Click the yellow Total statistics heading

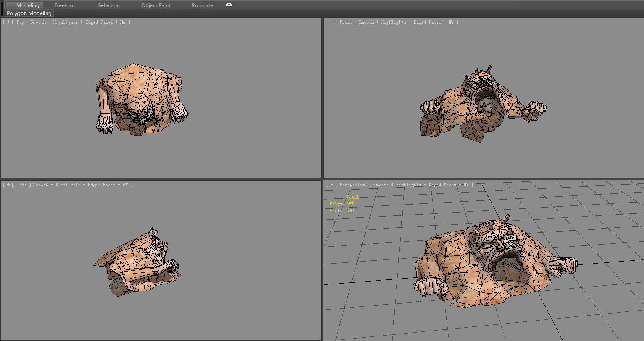pos(352,197)
